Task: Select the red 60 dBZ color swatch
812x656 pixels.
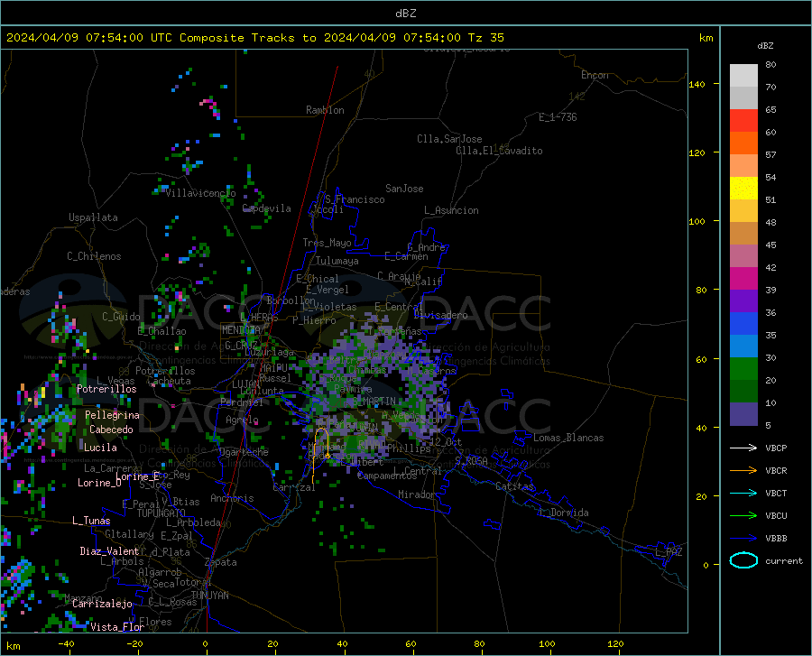Action: click(x=743, y=121)
